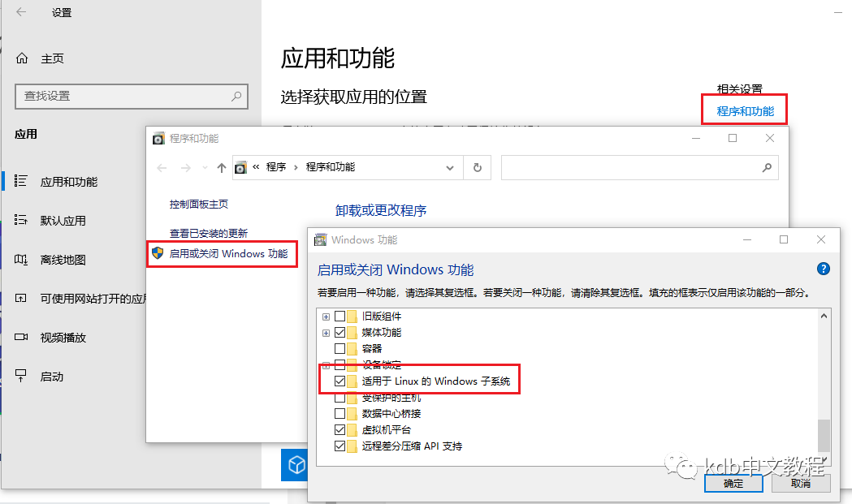Click back arrow in 程序和功能 window
This screenshot has width=852, height=504.
[x=162, y=168]
